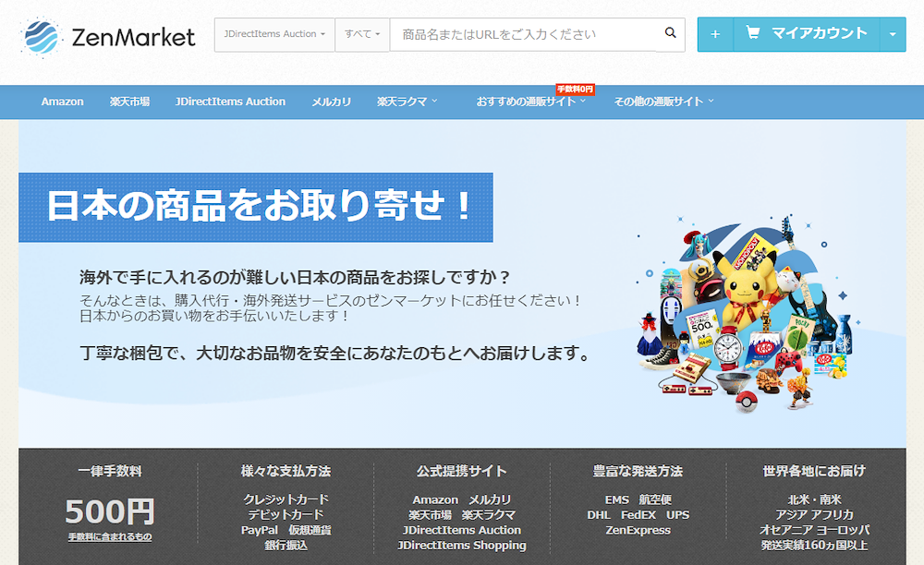This screenshot has height=565, width=924.
Task: Click the shopping cart icon
Action: (752, 32)
